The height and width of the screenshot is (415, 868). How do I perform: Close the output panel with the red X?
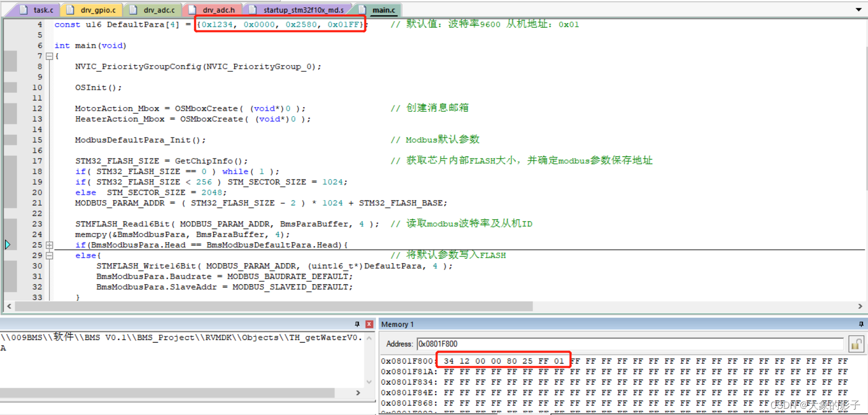click(x=369, y=324)
